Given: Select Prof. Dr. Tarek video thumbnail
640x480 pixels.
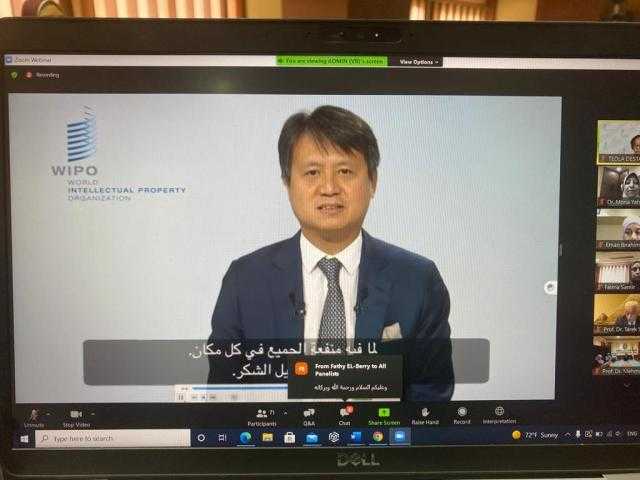Looking at the screenshot, I should (x=617, y=314).
